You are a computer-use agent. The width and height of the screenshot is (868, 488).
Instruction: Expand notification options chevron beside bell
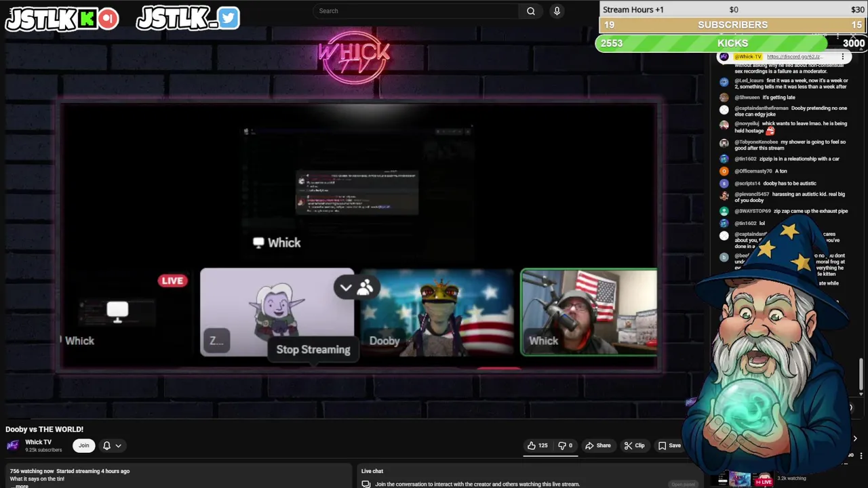point(118,445)
